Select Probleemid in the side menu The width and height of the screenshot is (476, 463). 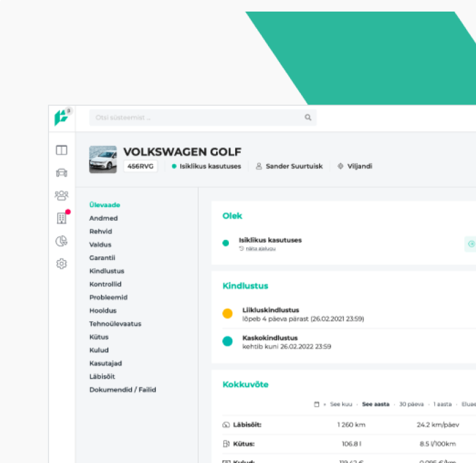tap(109, 298)
